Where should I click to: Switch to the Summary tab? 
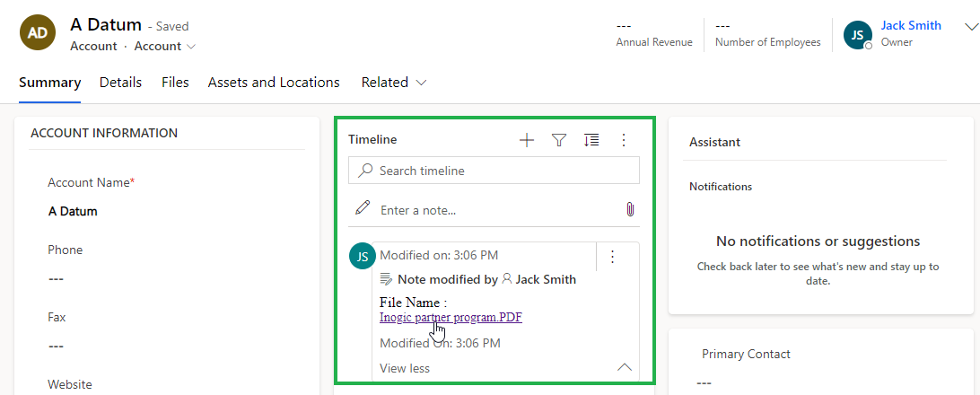pyautogui.click(x=50, y=83)
